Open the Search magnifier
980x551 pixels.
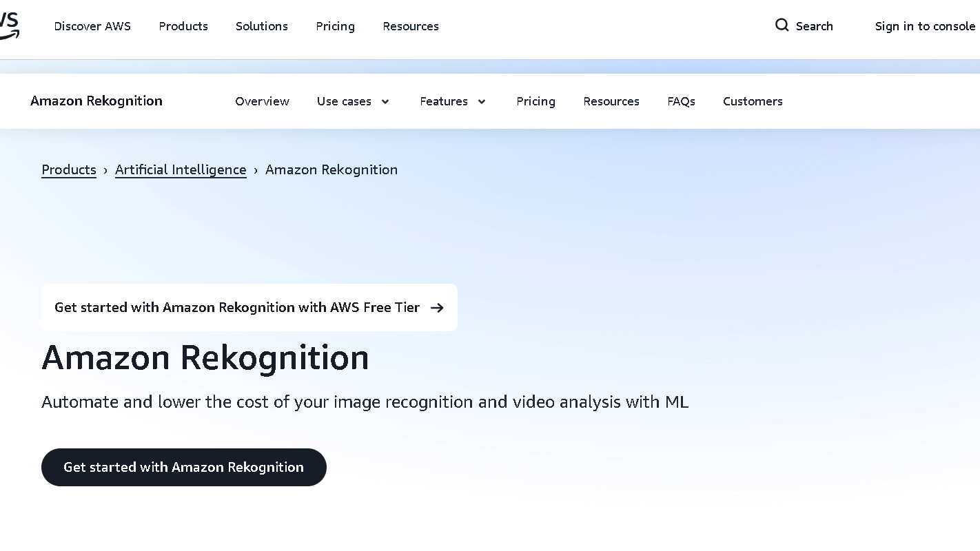pos(782,25)
